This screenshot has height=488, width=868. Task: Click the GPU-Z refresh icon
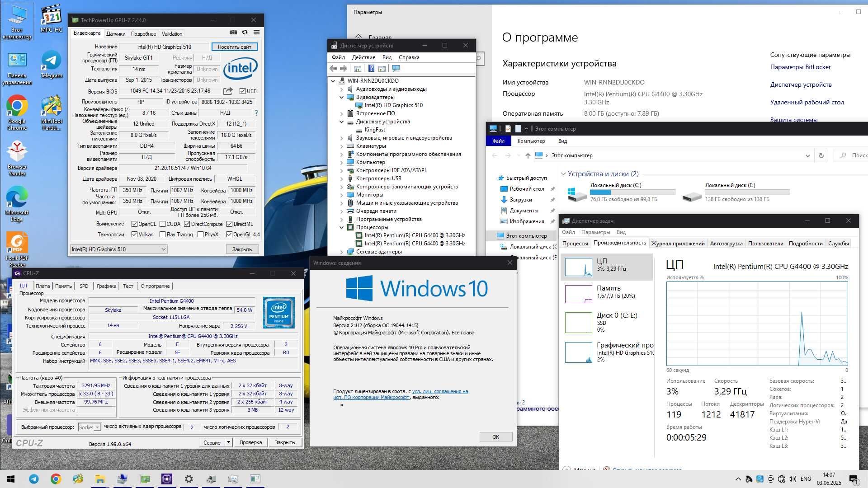click(245, 33)
